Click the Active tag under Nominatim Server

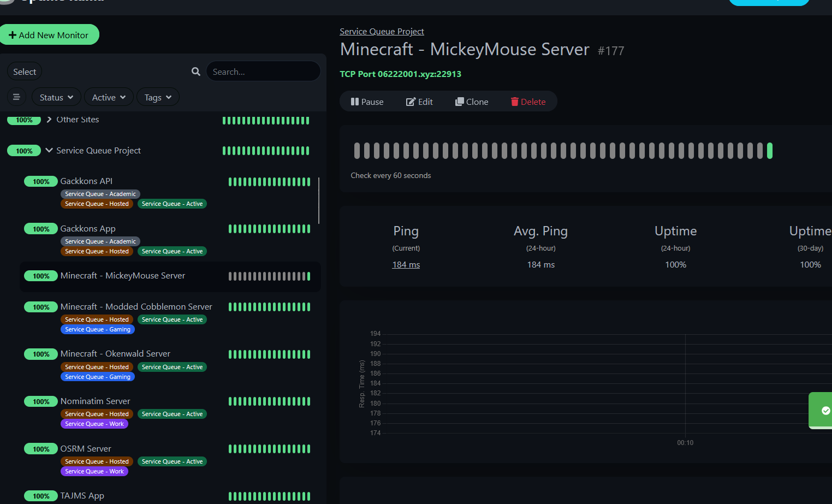point(172,414)
